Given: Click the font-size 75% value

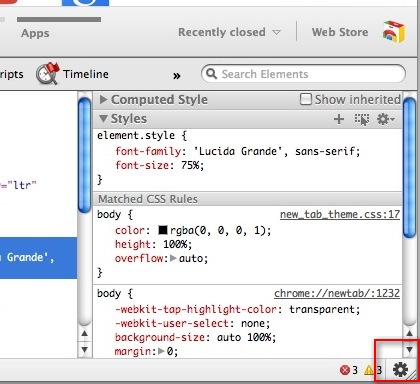Looking at the screenshot, I should point(190,165).
